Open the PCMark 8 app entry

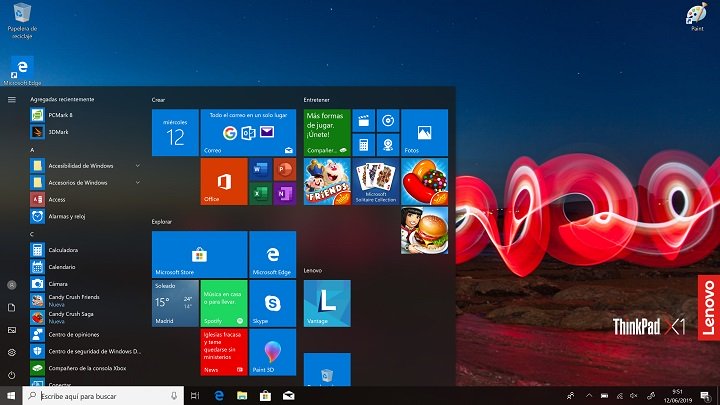point(85,115)
